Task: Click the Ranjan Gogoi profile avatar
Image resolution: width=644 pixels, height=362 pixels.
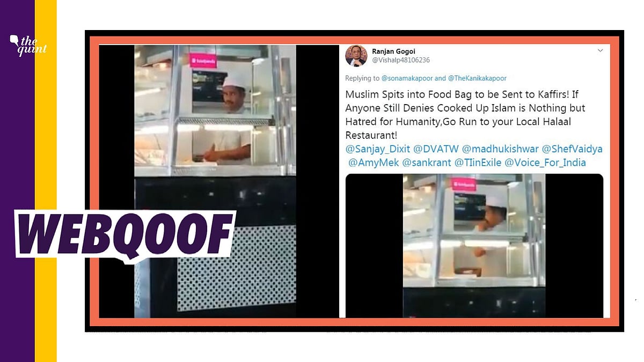Action: 355,55
